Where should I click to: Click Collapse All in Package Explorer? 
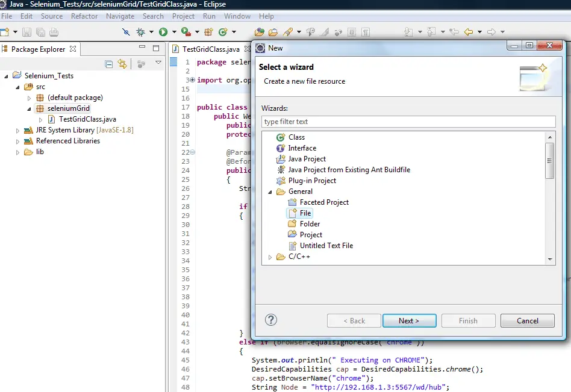click(109, 64)
